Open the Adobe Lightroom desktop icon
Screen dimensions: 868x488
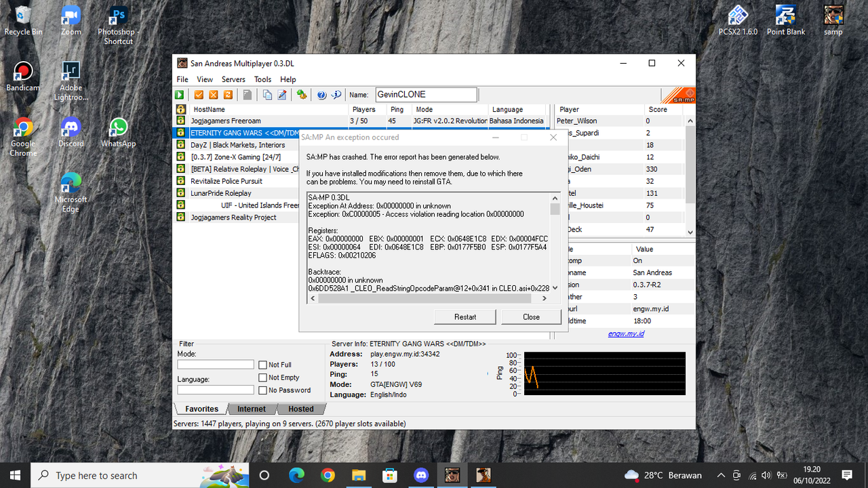71,81
